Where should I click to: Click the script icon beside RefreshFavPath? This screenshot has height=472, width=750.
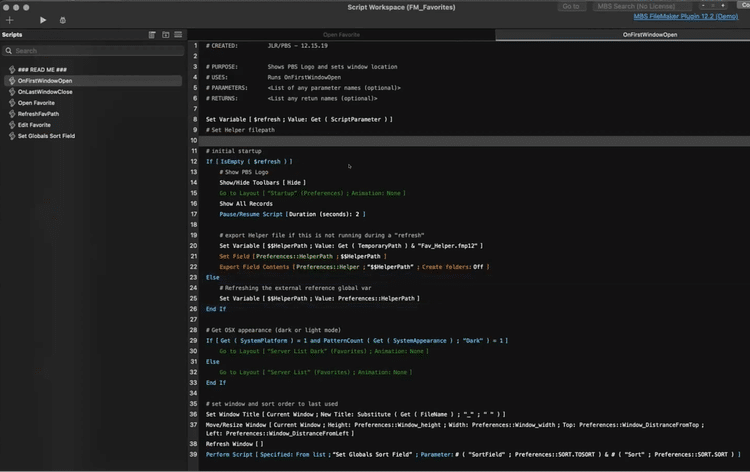click(12, 114)
